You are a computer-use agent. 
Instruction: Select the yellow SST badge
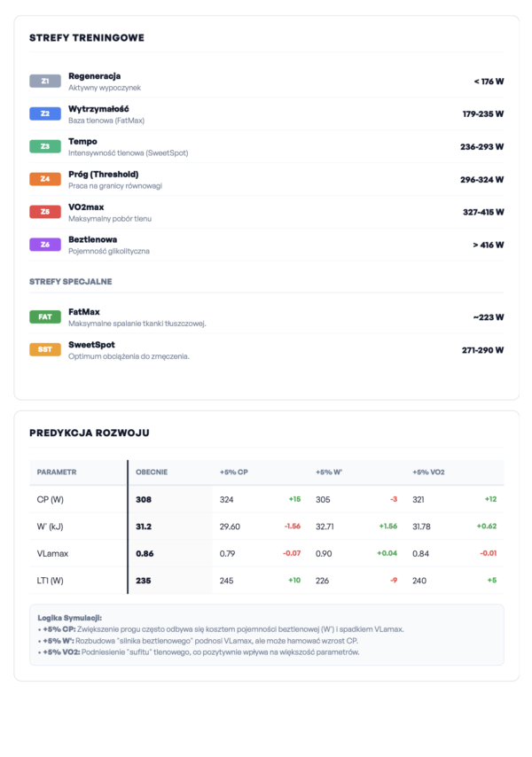click(x=44, y=349)
